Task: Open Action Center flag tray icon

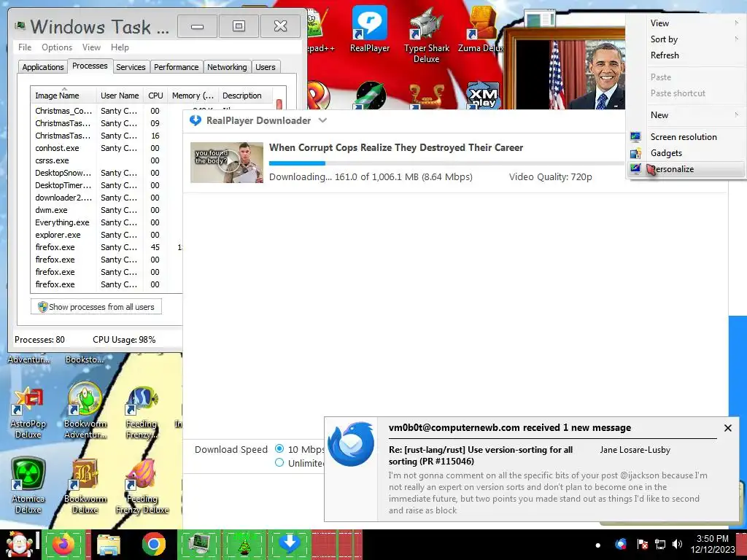Action: [642, 544]
